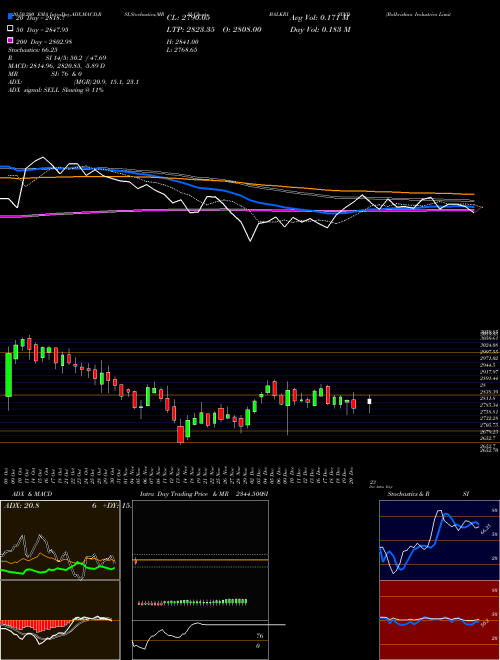Click the 'Intra Day Trading Price & MR' title
The height and width of the screenshot is (660, 500).
(x=185, y=494)
